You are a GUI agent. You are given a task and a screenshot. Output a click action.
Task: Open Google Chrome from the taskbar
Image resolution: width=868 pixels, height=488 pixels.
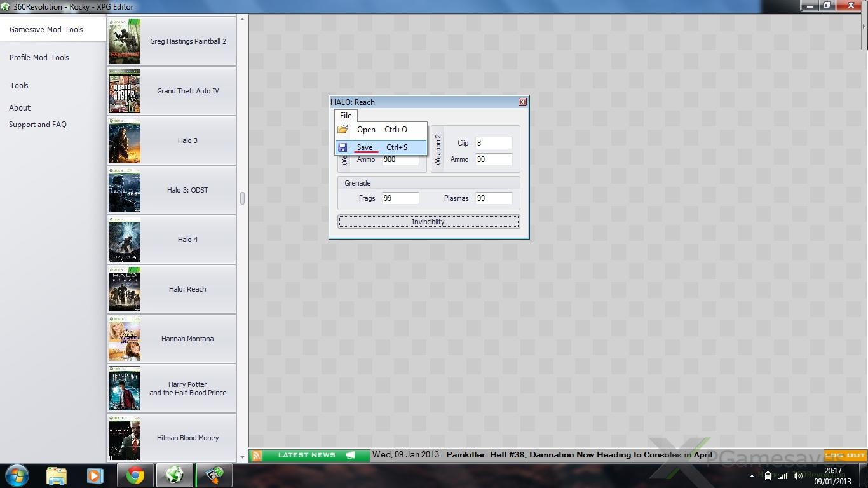click(135, 475)
